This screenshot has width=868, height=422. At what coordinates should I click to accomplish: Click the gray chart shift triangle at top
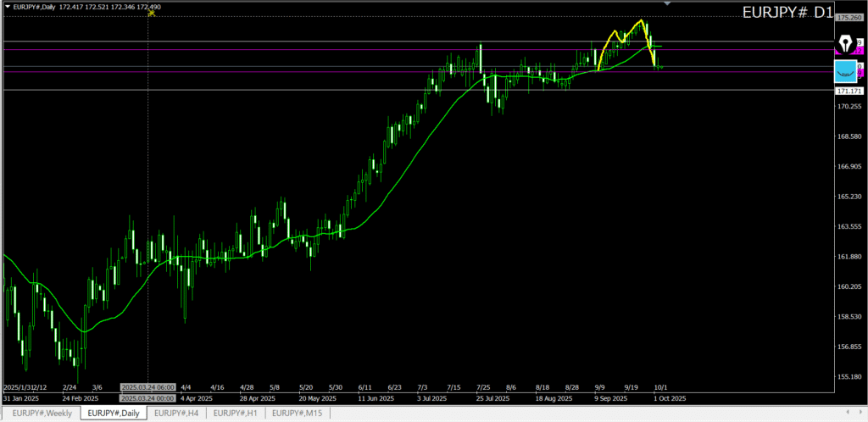click(667, 4)
